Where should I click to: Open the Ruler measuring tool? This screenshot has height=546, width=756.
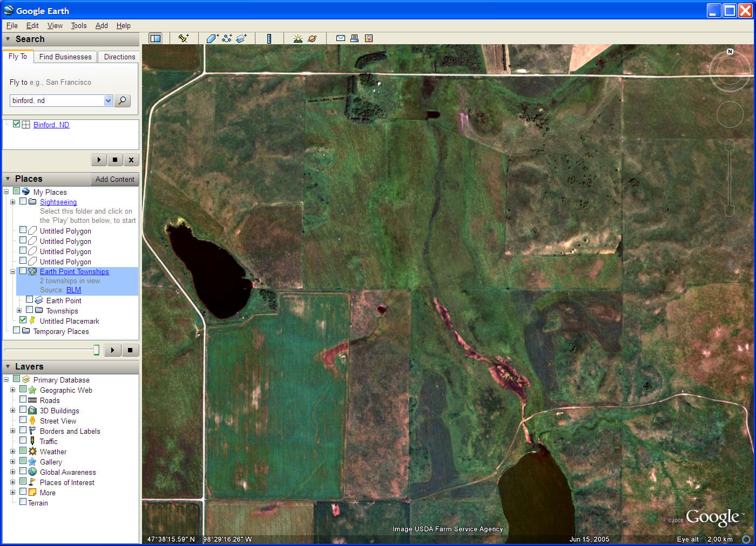click(269, 38)
